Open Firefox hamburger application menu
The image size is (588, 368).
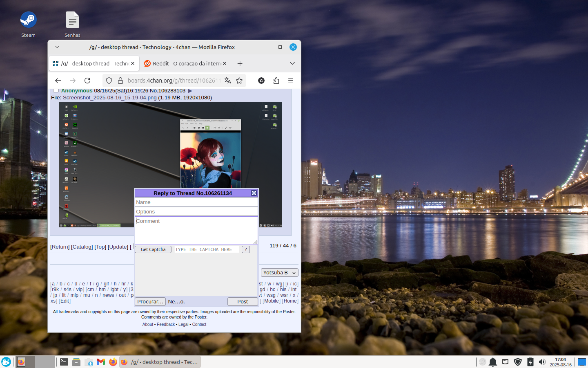(291, 81)
